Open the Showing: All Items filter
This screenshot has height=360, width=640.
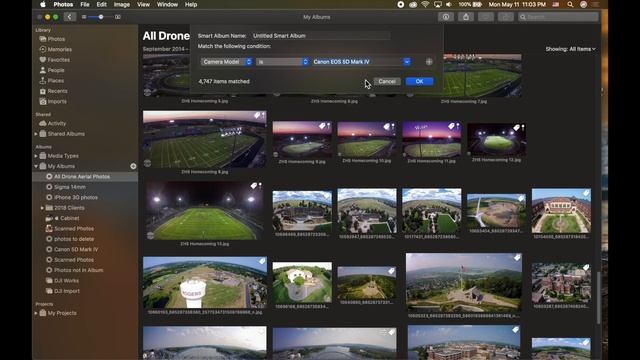point(570,49)
